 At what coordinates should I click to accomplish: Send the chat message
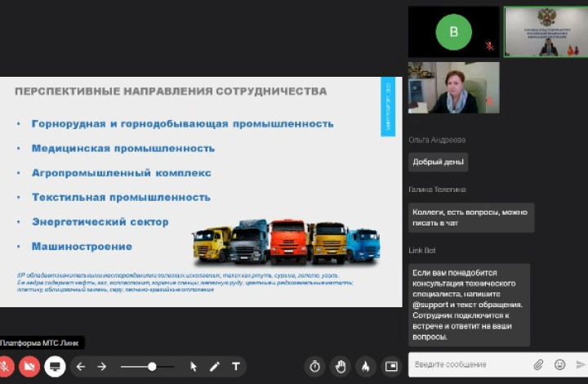point(581,364)
